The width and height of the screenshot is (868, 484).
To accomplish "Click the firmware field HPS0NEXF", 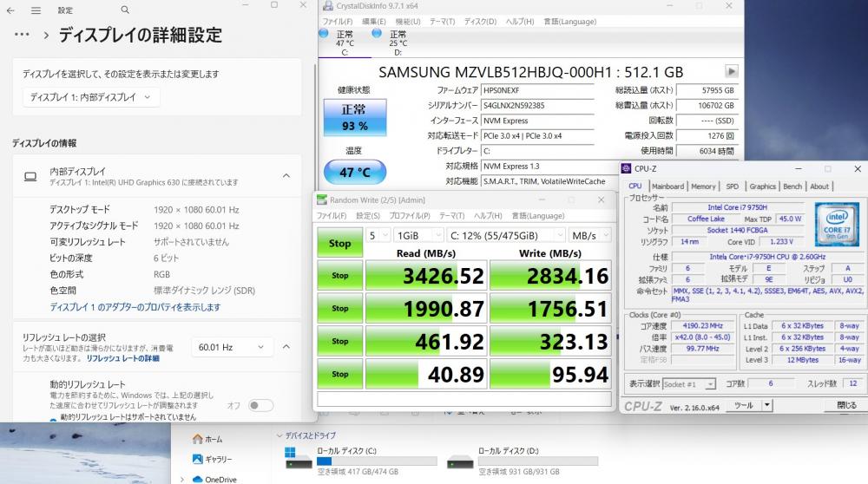I will (537, 90).
